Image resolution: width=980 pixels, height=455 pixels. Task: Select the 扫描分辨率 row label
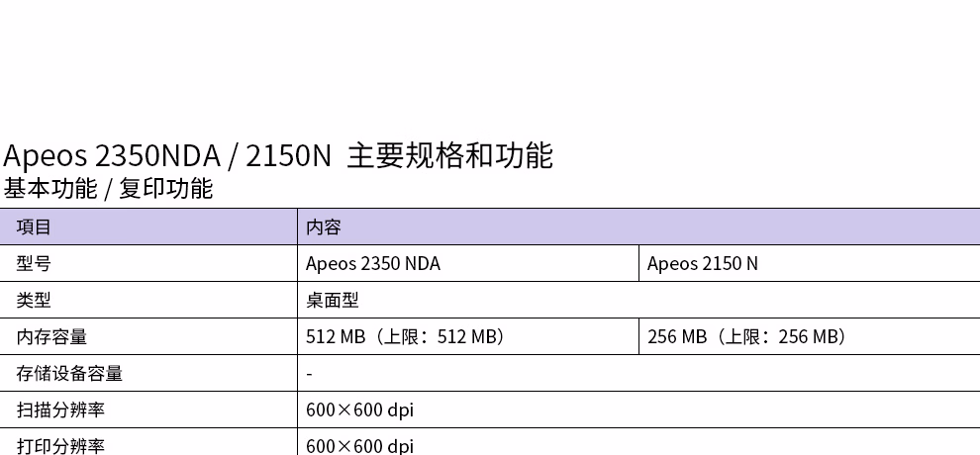coord(60,410)
